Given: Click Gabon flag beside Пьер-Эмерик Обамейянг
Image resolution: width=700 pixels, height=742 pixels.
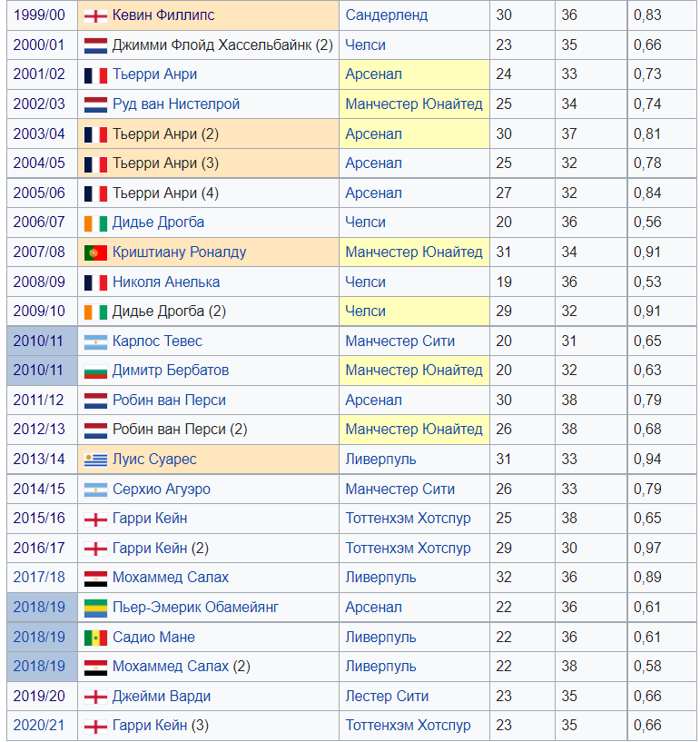Looking at the screenshot, I should coord(95,608).
